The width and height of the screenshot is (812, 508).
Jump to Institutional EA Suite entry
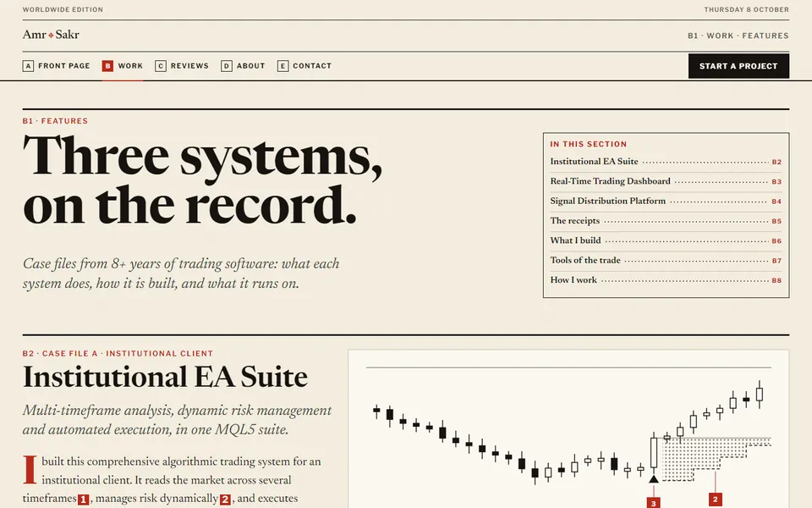(x=666, y=162)
